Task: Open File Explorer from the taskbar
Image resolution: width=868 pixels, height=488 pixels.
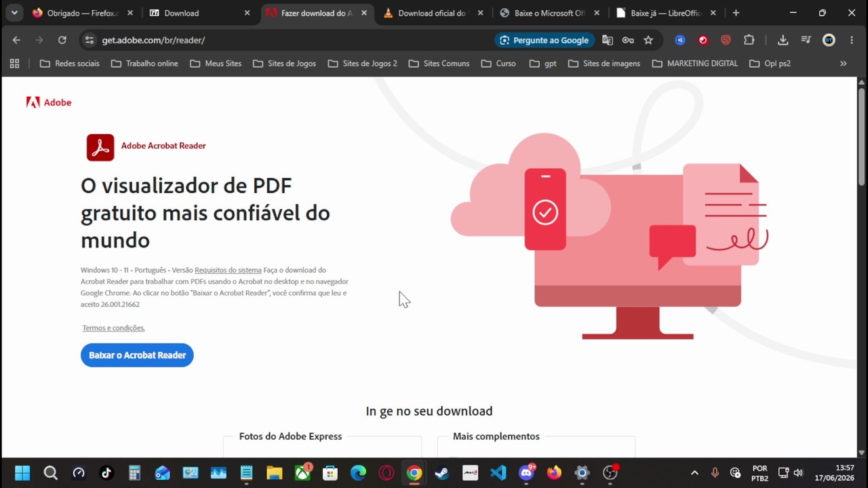Action: [274, 472]
